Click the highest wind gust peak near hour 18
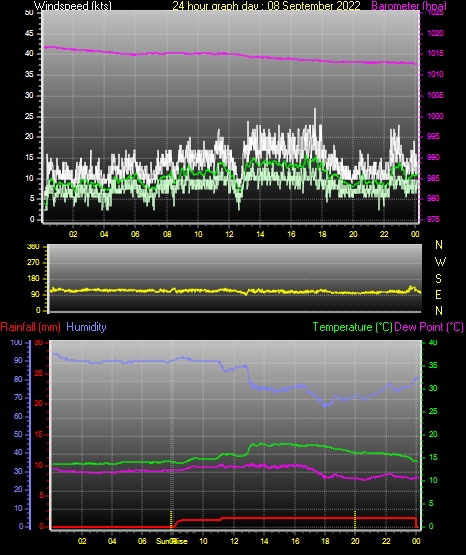The width and height of the screenshot is (466, 555). [x=315, y=110]
